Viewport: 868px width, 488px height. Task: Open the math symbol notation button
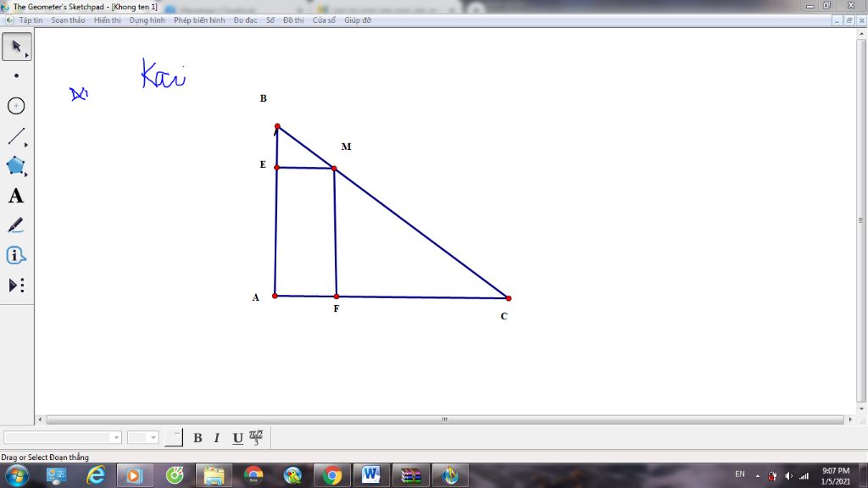click(x=256, y=438)
